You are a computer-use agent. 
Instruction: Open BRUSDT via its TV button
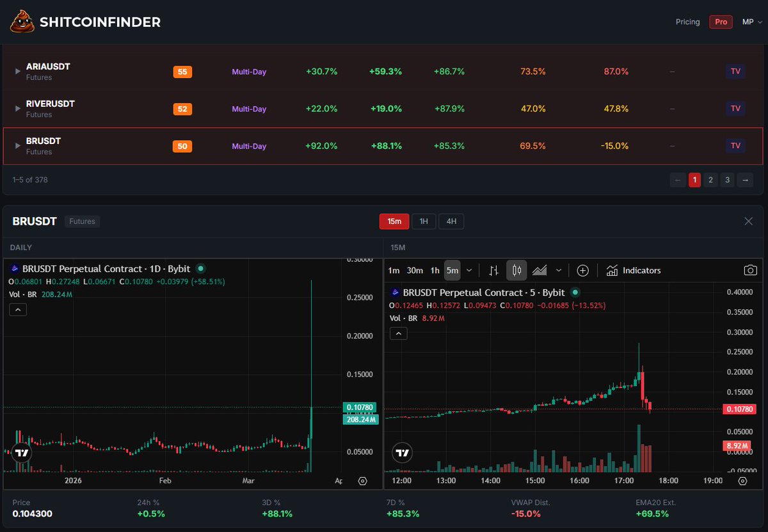click(x=735, y=145)
